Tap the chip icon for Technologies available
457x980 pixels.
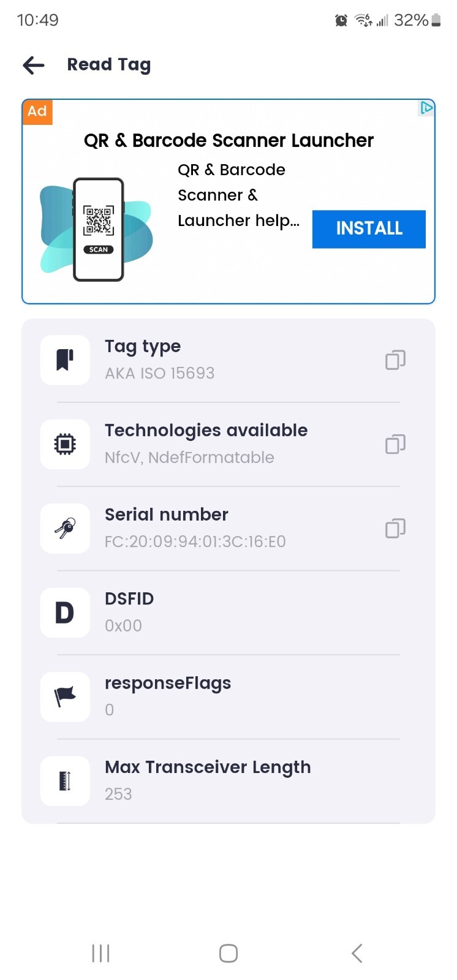pos(65,444)
